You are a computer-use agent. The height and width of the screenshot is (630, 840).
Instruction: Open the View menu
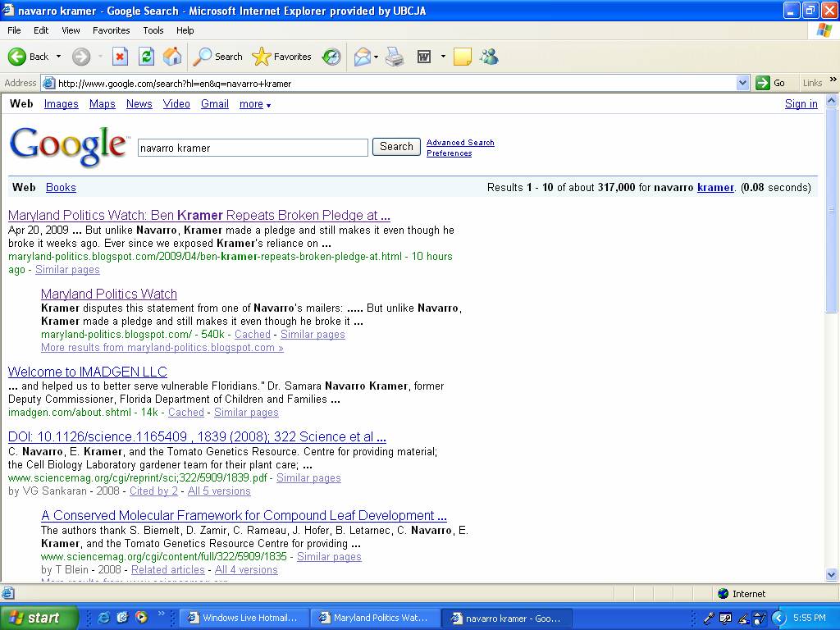pyautogui.click(x=71, y=30)
